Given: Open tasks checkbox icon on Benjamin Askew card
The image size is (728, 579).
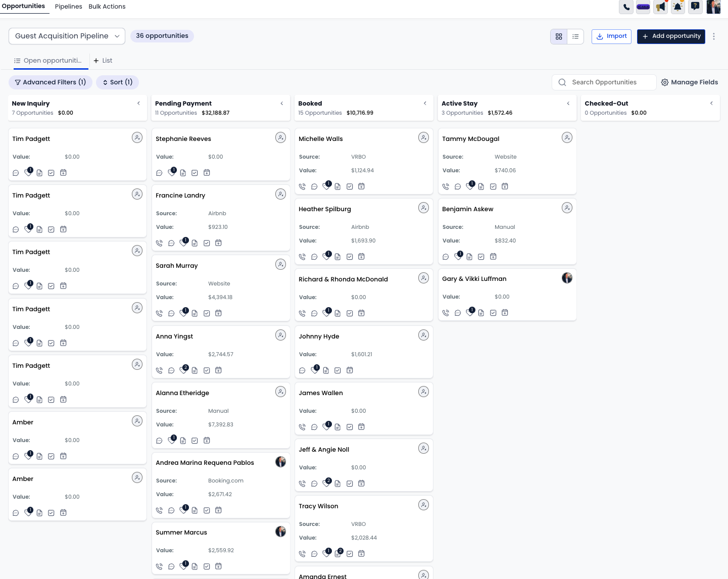Looking at the screenshot, I should click(x=481, y=257).
